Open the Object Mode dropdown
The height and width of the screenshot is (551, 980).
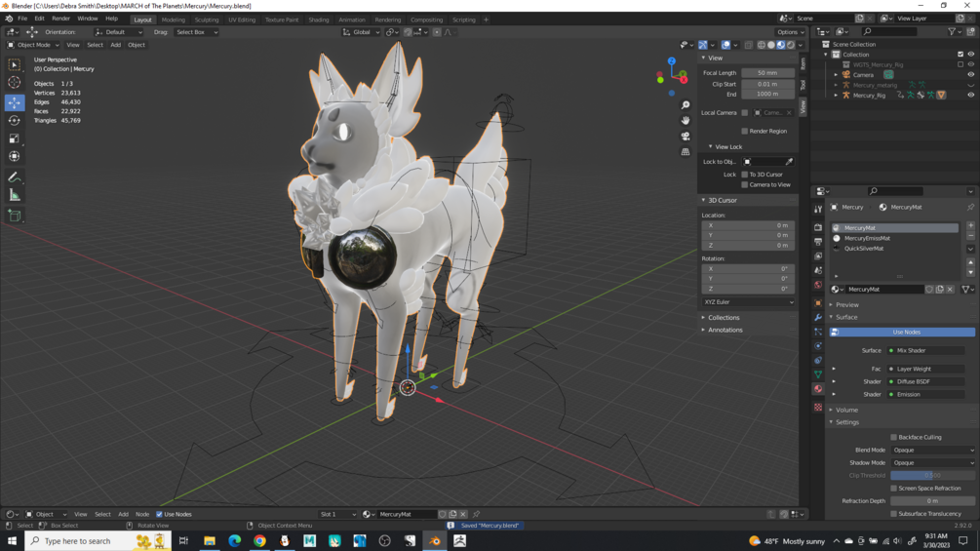[x=34, y=45]
